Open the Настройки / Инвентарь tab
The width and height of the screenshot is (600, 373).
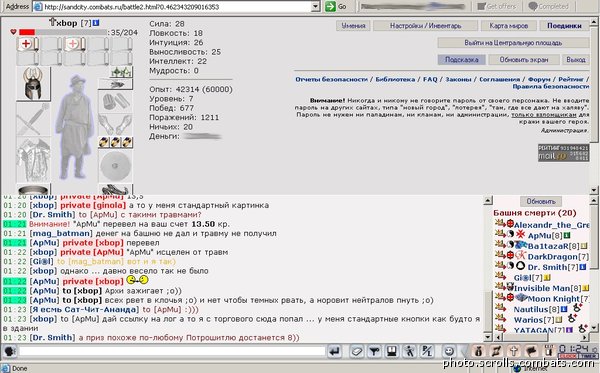coord(425,26)
